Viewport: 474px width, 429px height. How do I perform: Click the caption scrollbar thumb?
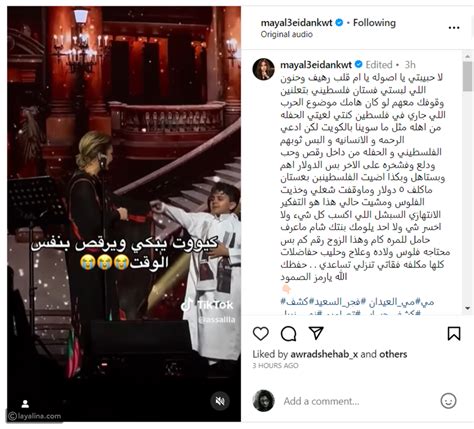click(467, 76)
